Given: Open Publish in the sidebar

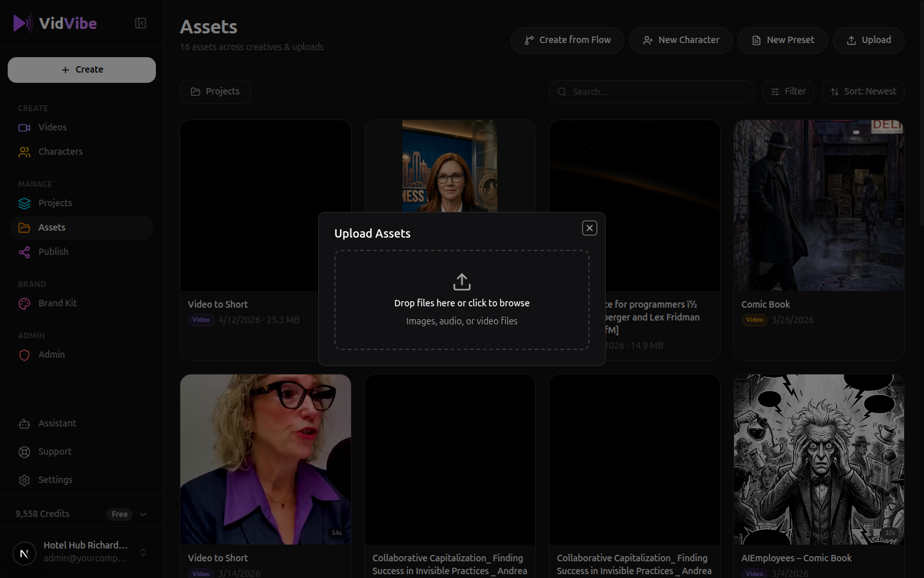Looking at the screenshot, I should coord(81,252).
